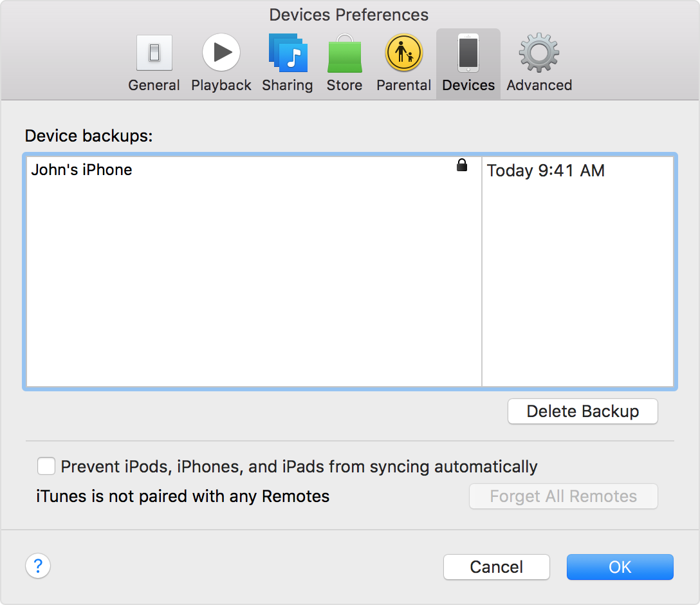Open the Advanced gear preferences
Image resolution: width=700 pixels, height=605 pixels.
(539, 63)
